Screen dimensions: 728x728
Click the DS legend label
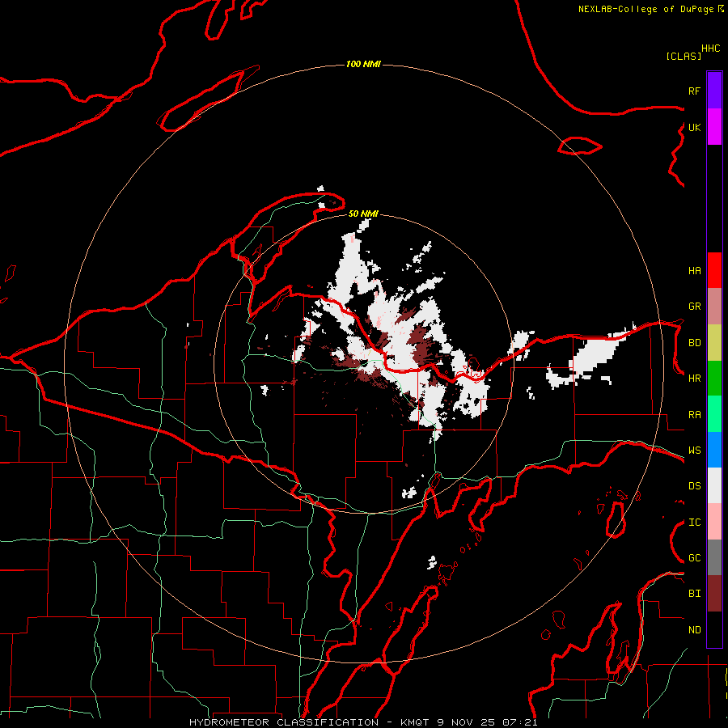pyautogui.click(x=694, y=486)
